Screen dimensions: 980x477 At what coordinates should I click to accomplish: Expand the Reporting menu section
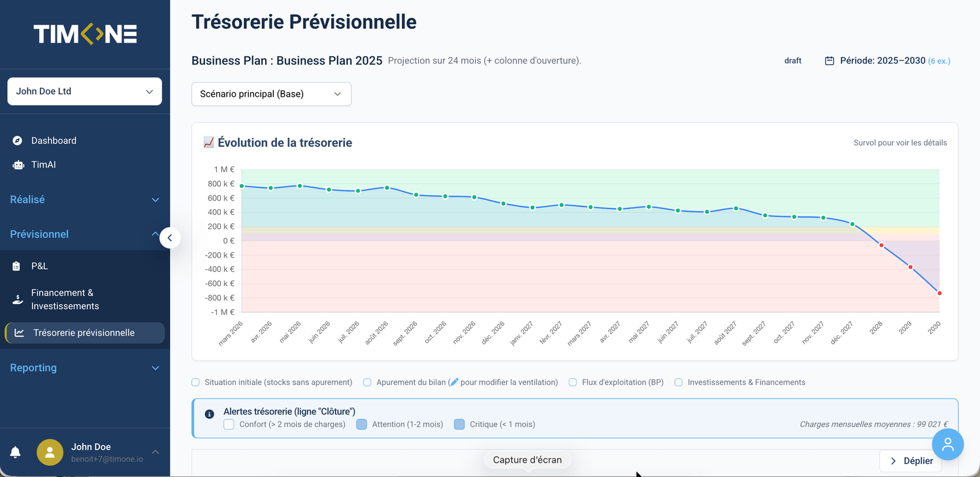coord(84,368)
